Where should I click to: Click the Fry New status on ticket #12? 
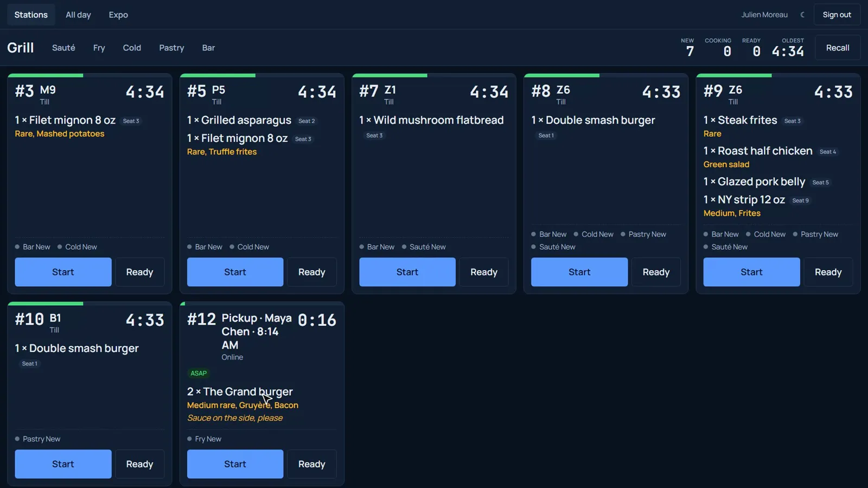(x=205, y=439)
